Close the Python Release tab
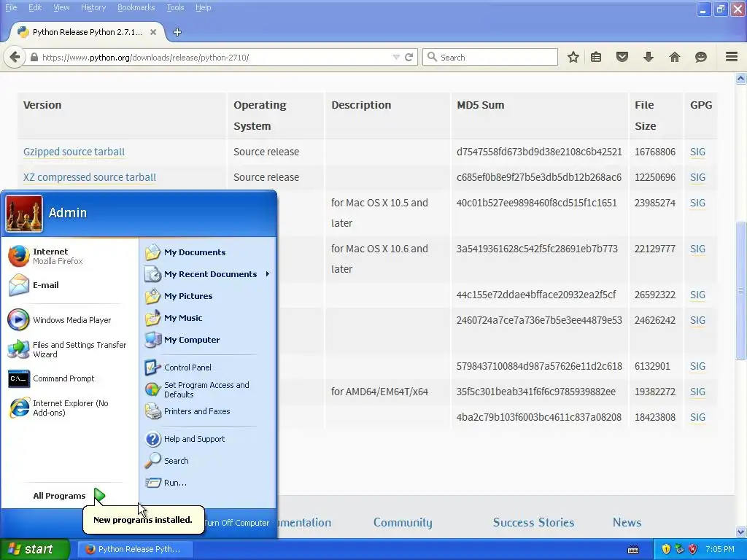Viewport: 747px width, 560px height. point(153,32)
